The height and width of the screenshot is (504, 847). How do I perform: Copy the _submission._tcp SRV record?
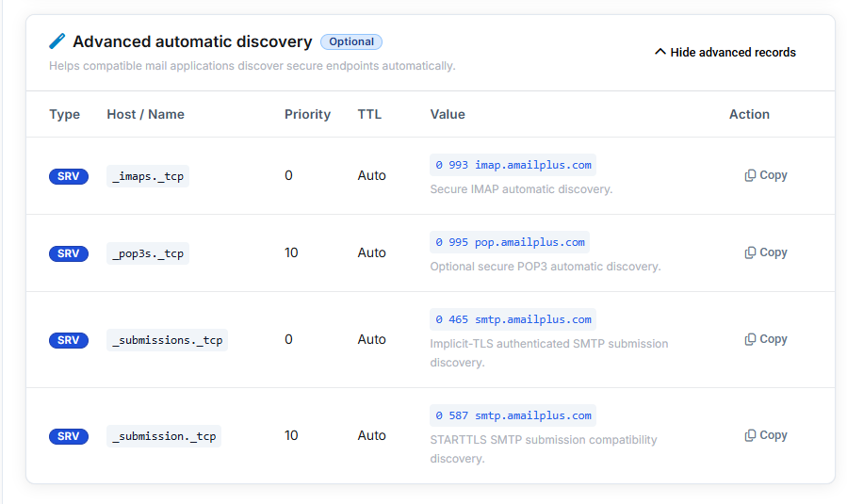[x=766, y=435]
